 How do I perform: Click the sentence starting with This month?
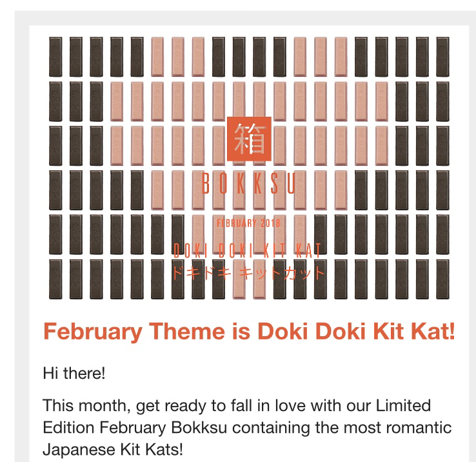[247, 427]
